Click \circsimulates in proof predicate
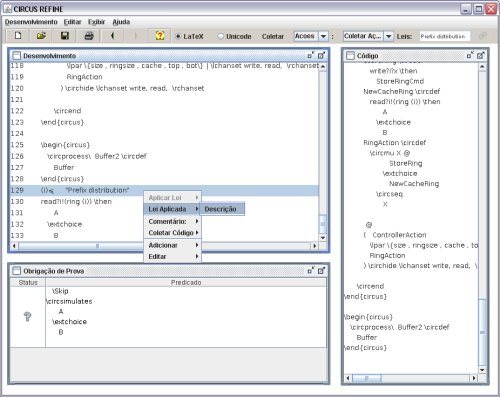 click(69, 301)
